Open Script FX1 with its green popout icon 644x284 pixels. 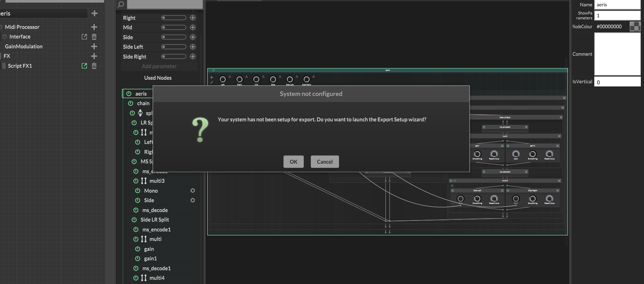84,66
